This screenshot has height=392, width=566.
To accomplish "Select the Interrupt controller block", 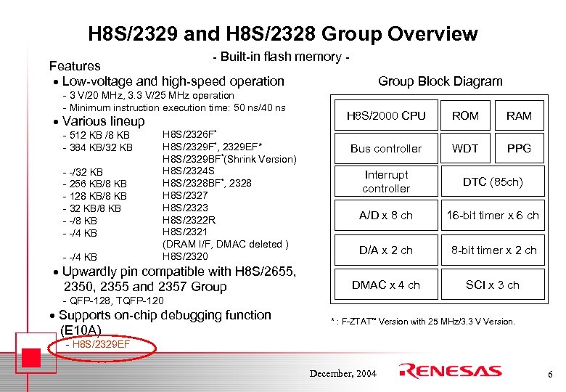I will tap(386, 181).
